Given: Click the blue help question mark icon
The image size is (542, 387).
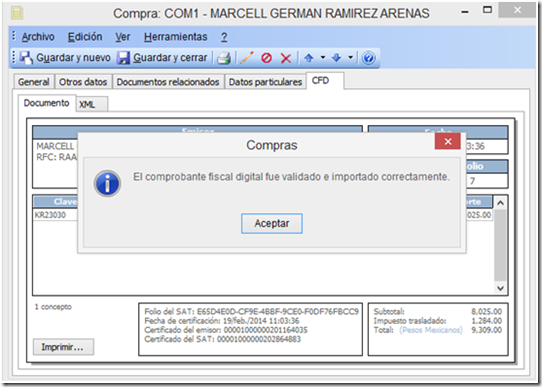Looking at the screenshot, I should pos(368,58).
